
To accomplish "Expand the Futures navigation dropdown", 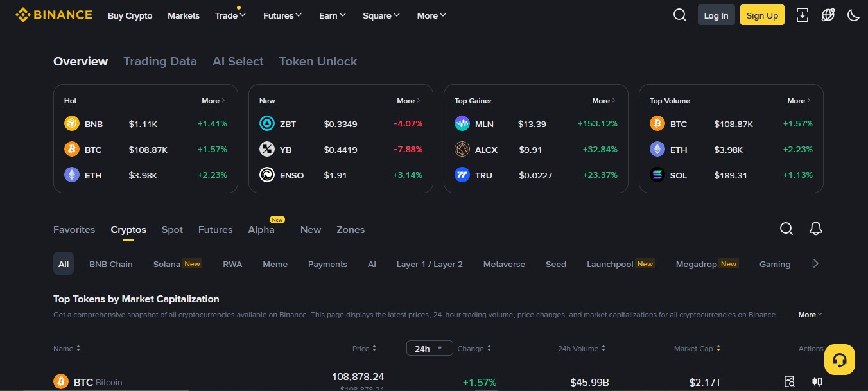I will (x=282, y=15).
